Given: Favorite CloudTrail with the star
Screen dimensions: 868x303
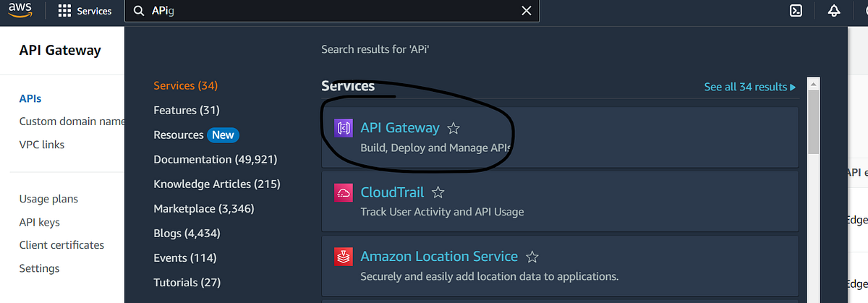Looking at the screenshot, I should point(438,193).
